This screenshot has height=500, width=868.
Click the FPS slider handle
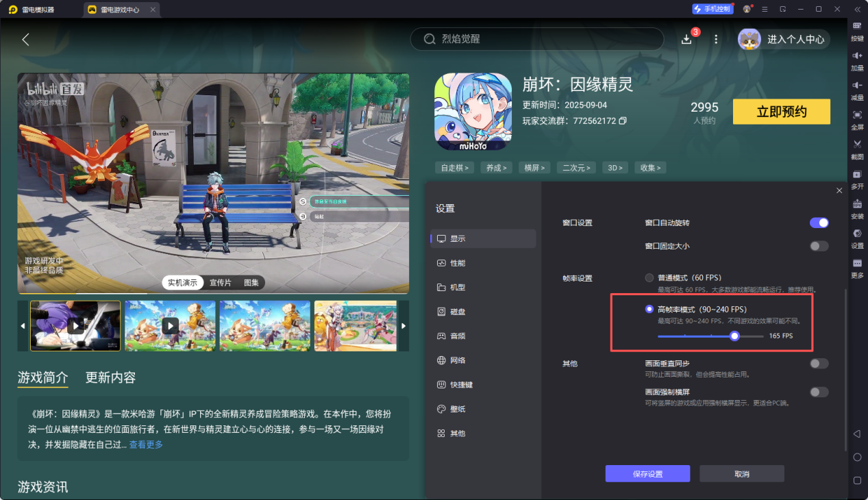pos(734,336)
